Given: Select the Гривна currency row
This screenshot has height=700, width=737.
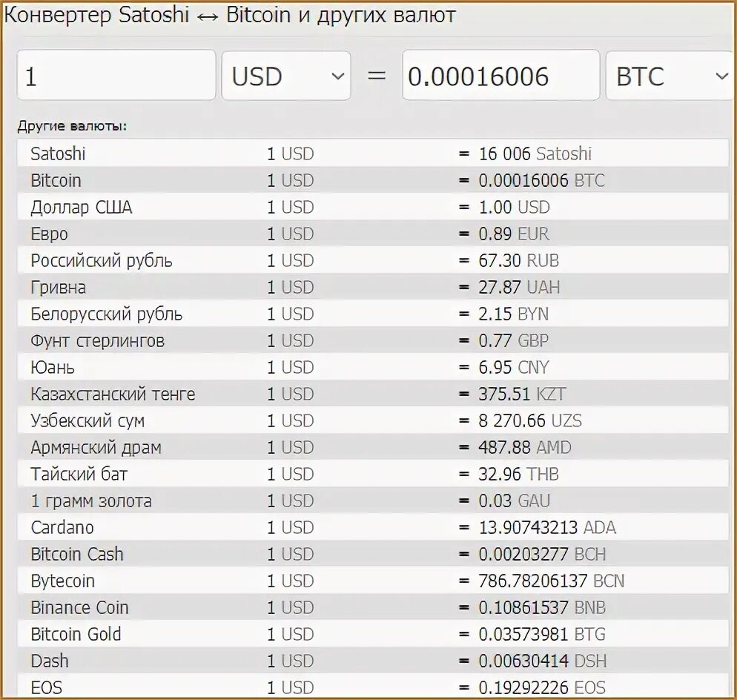Looking at the screenshot, I should (373, 287).
